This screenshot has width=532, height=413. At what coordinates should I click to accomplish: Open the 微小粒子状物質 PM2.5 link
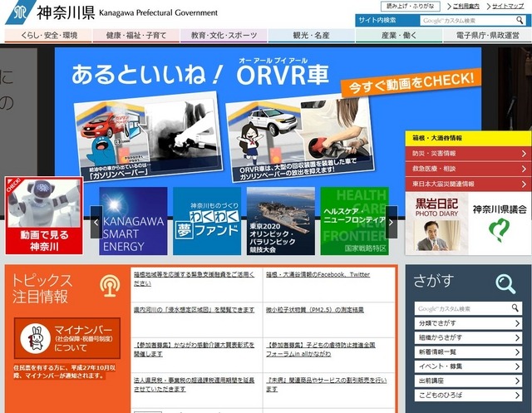pyautogui.click(x=315, y=310)
